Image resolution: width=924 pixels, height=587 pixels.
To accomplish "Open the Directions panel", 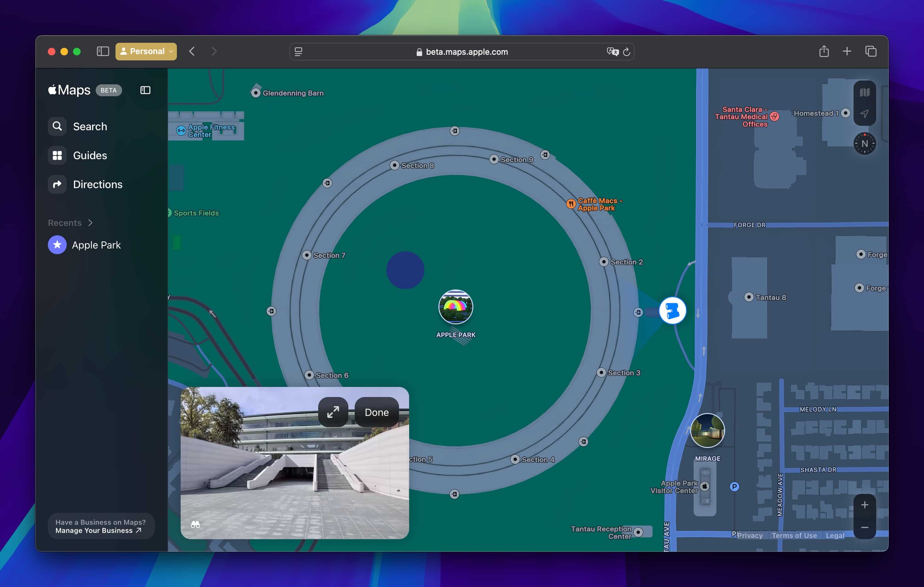I will (98, 184).
